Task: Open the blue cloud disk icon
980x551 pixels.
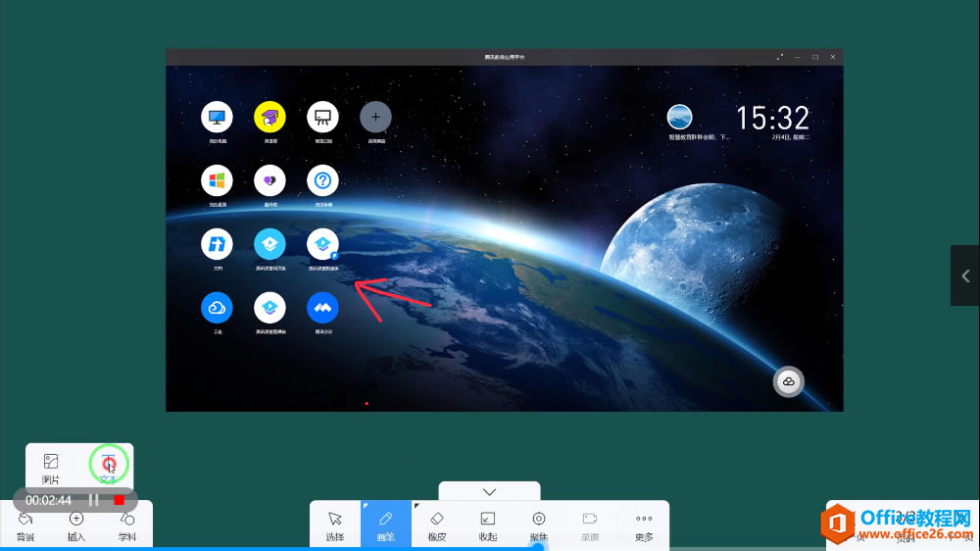Action: pos(217,308)
